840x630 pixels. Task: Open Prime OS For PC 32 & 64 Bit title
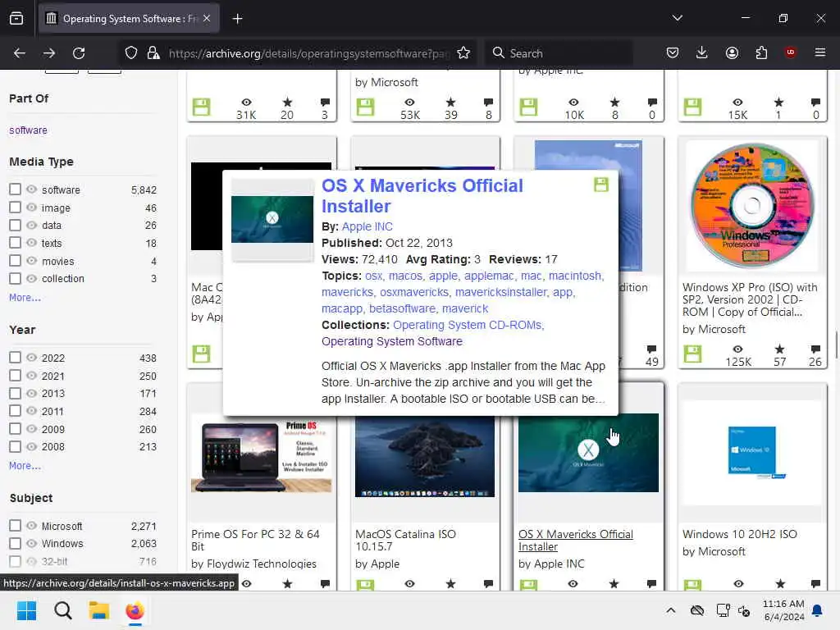pyautogui.click(x=255, y=540)
